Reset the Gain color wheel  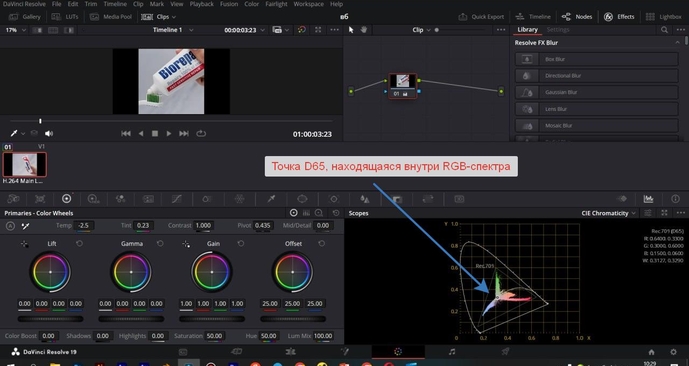click(241, 243)
